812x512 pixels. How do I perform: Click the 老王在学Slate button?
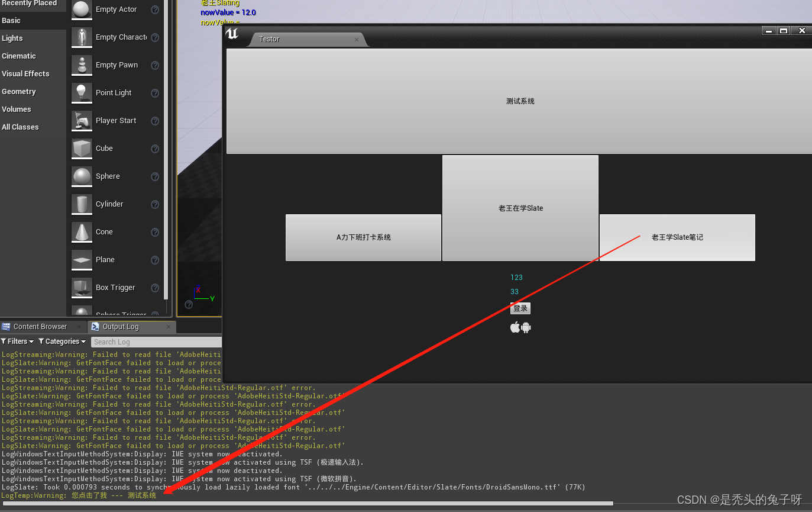[520, 208]
